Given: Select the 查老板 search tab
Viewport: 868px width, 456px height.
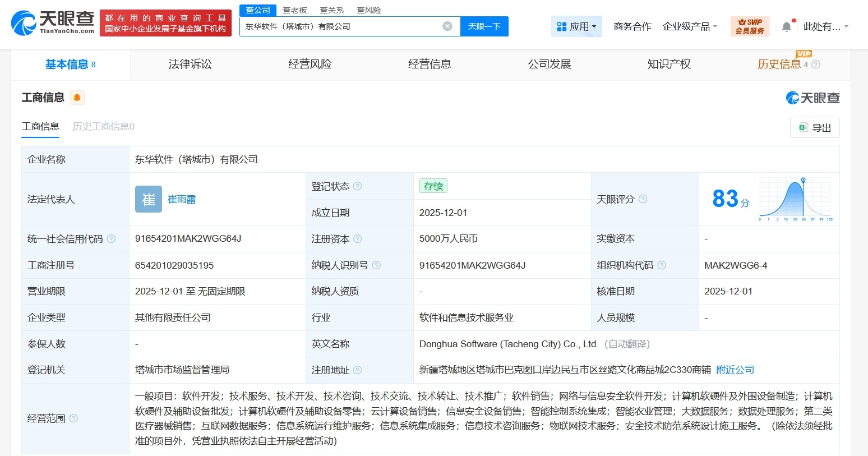Looking at the screenshot, I should click(296, 10).
